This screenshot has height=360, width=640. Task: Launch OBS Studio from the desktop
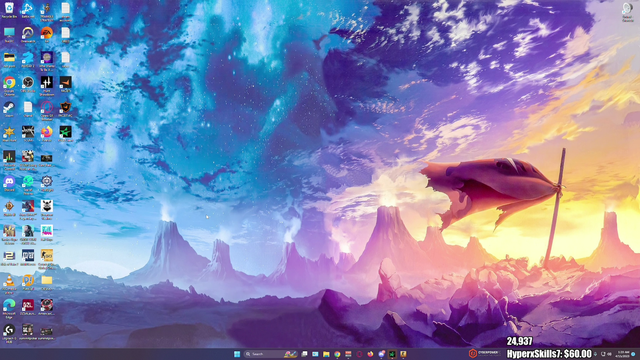(28, 84)
